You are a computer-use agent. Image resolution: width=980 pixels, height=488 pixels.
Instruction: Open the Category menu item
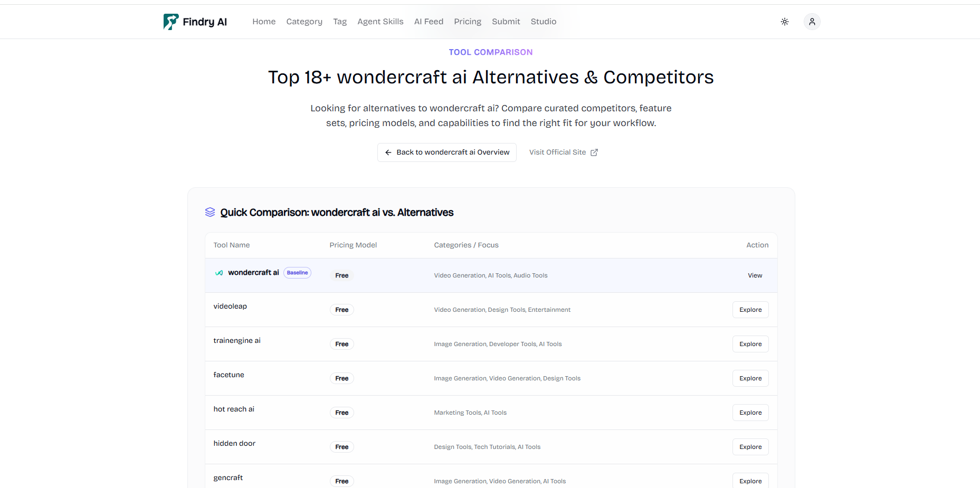305,22
